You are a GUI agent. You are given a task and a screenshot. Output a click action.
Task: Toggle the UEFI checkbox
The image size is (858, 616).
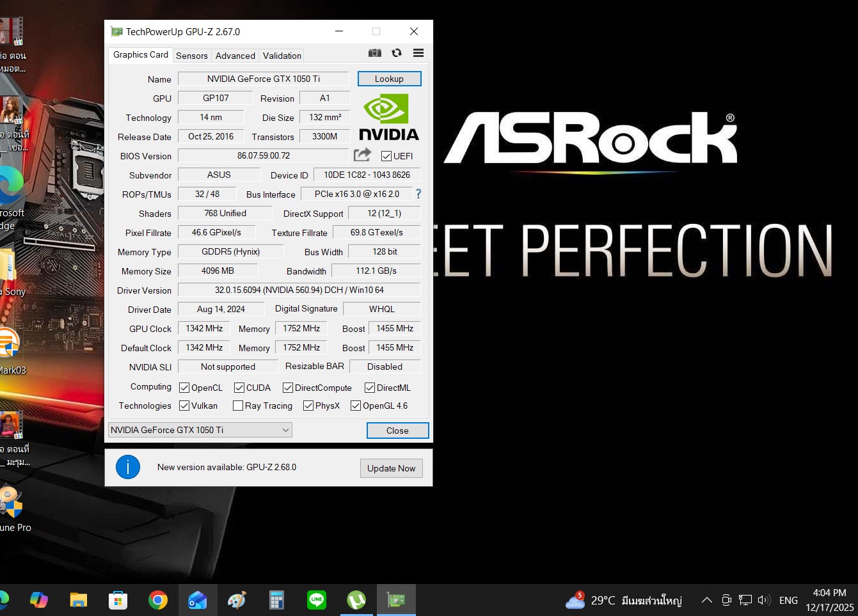click(x=386, y=156)
